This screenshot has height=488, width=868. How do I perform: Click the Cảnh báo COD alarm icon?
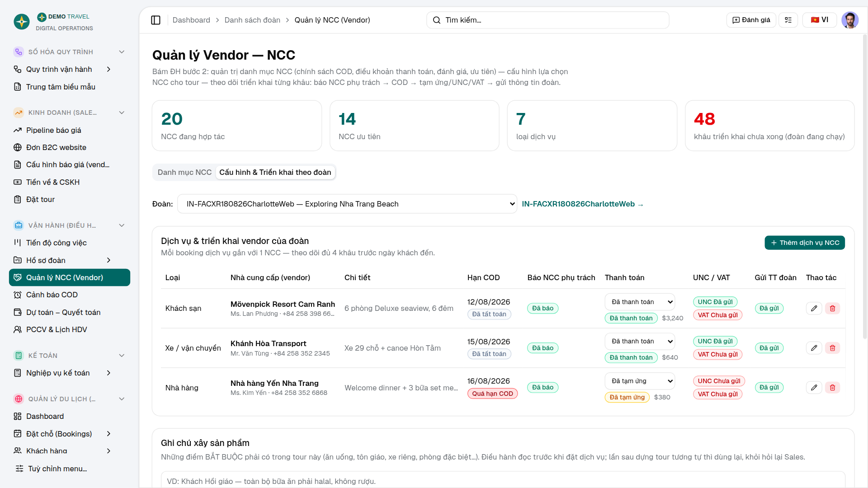[18, 295]
